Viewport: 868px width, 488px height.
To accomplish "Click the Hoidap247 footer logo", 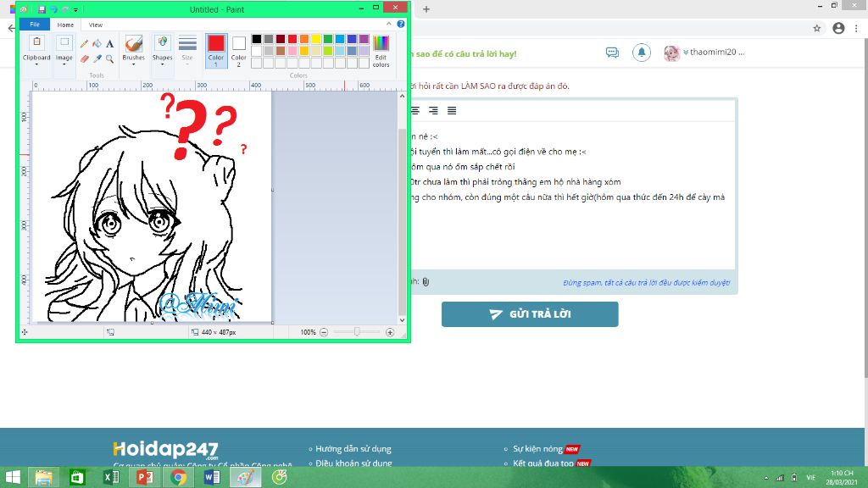I will click(x=165, y=449).
